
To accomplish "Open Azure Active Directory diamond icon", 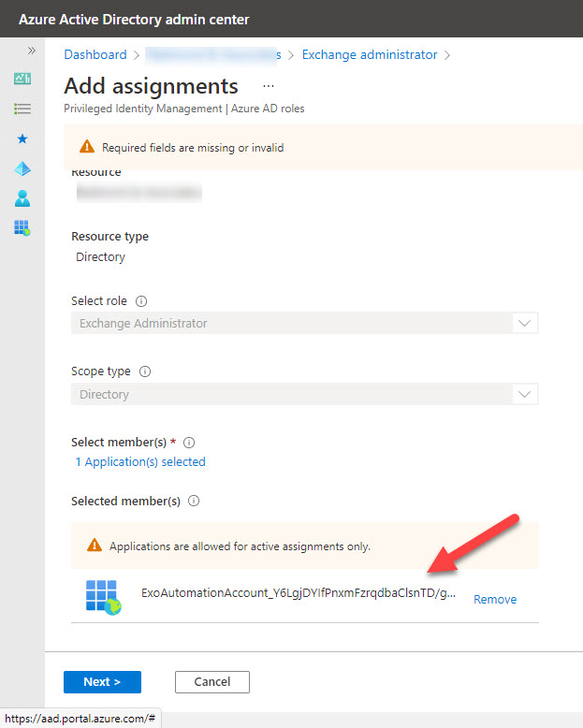I will click(22, 168).
